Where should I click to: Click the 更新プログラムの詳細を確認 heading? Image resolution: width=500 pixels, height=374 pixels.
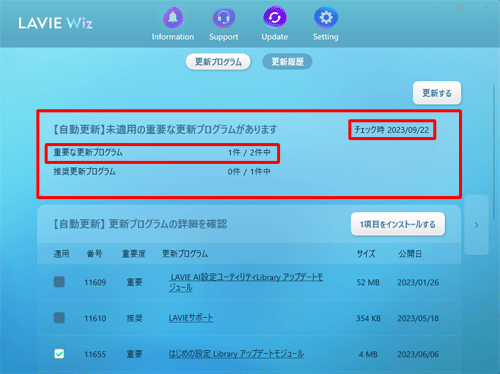pyautogui.click(x=168, y=224)
